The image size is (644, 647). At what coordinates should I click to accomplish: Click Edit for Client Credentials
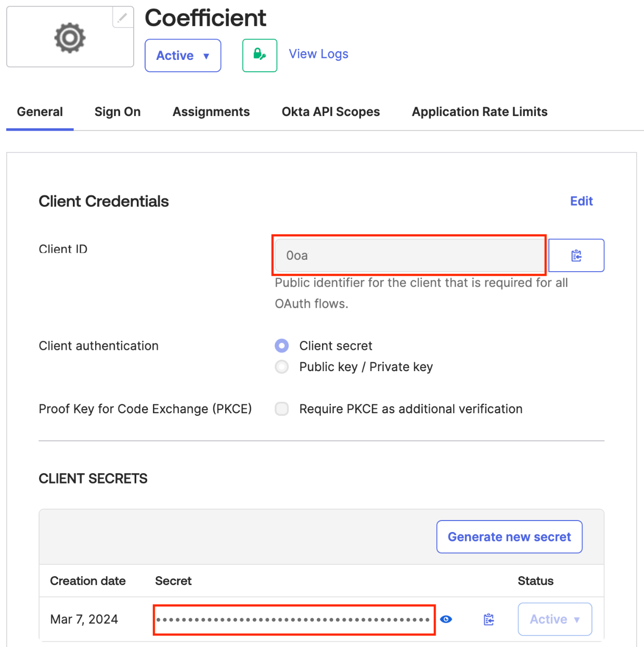(x=582, y=201)
